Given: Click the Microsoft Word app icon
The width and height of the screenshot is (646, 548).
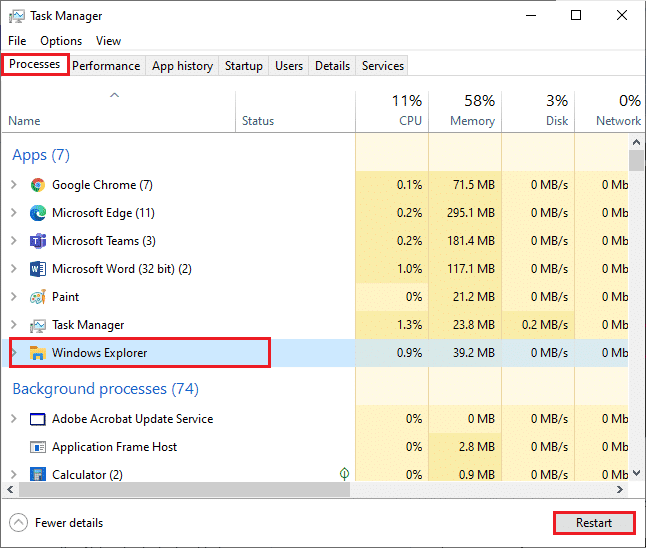Looking at the screenshot, I should [38, 269].
